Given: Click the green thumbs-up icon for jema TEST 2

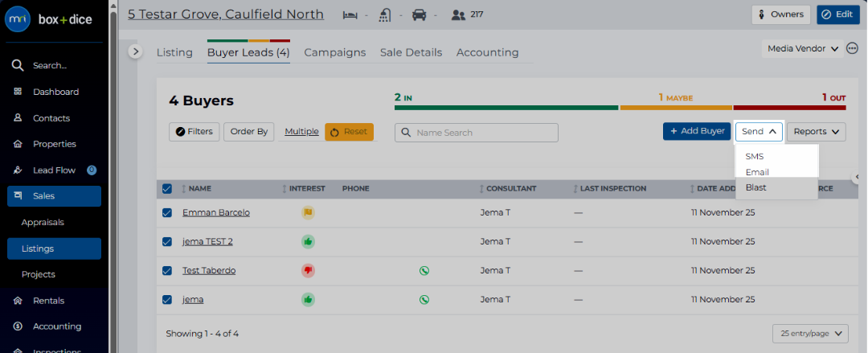Looking at the screenshot, I should (309, 241).
